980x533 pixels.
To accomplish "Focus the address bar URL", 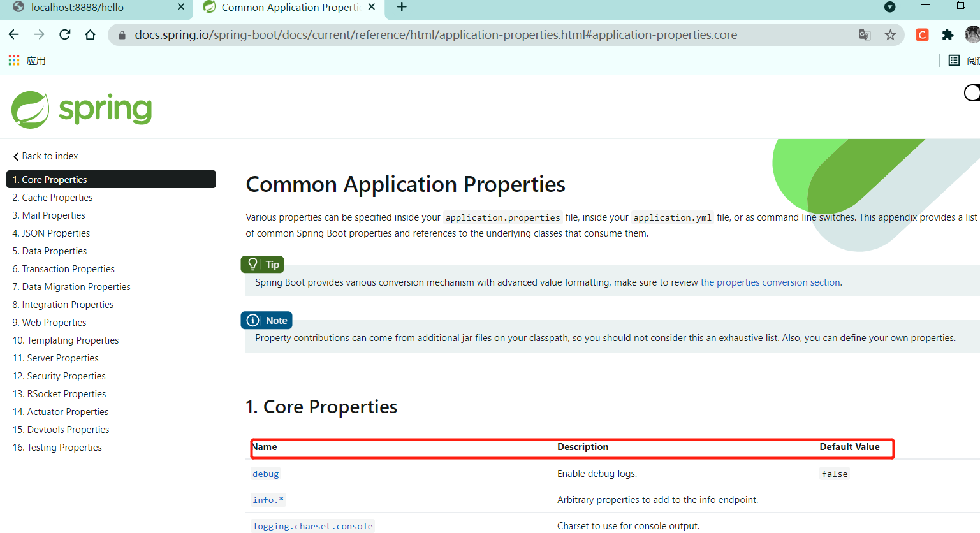I will 435,35.
